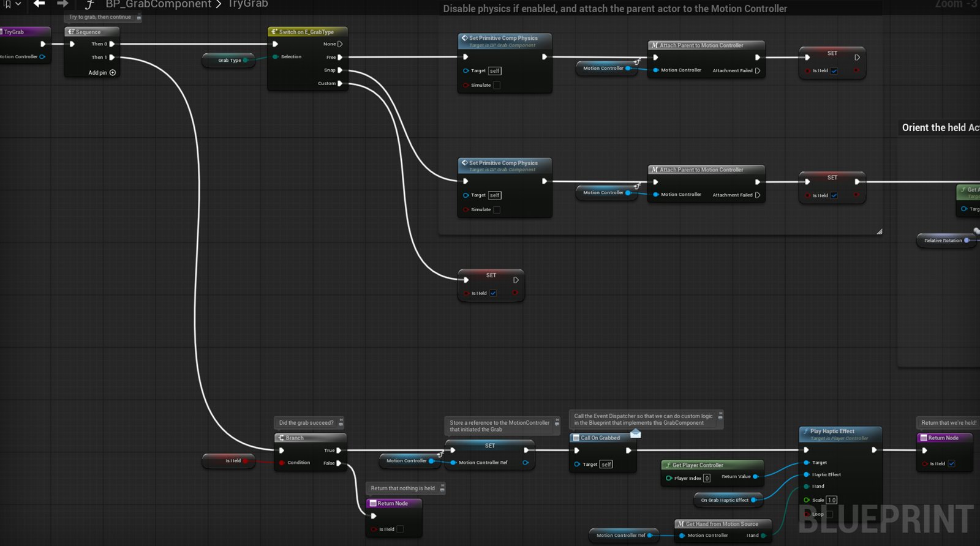Click the back navigation arrow
Screen dimensions: 980x546
39,4
